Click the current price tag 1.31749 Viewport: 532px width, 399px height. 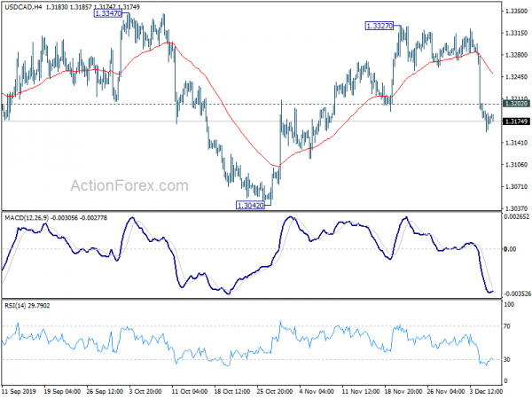click(516, 121)
